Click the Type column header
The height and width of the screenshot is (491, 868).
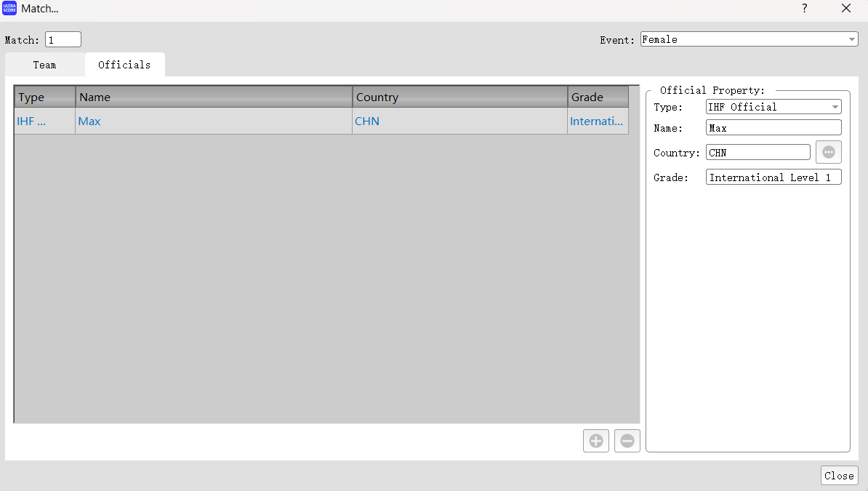[44, 97]
